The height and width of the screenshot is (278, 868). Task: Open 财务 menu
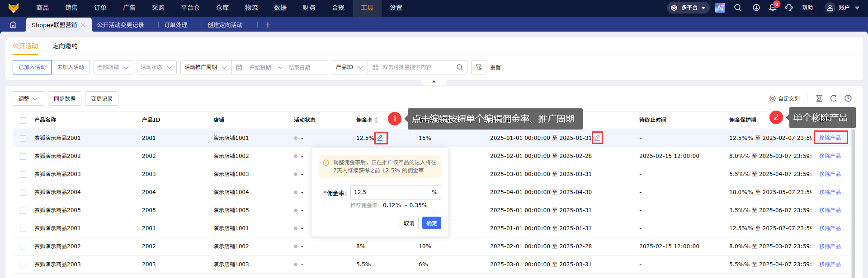309,8
